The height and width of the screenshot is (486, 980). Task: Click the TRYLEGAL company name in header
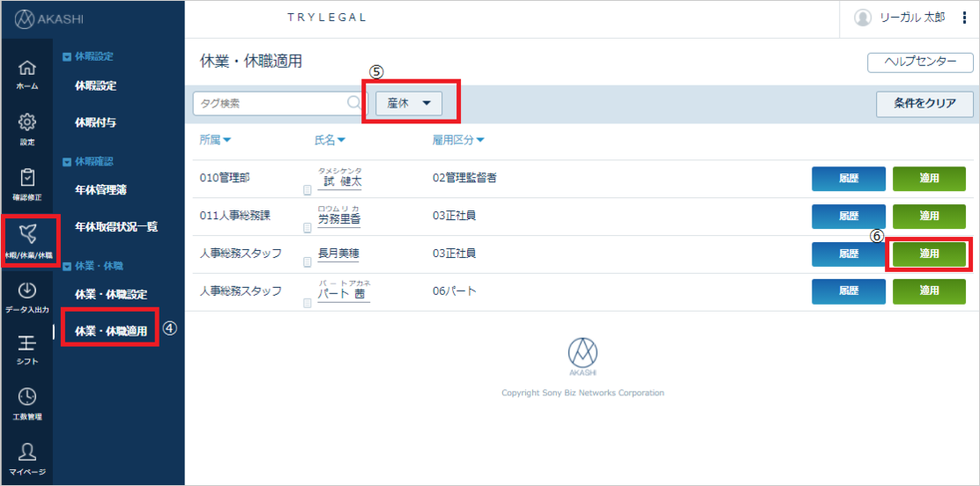(x=327, y=18)
